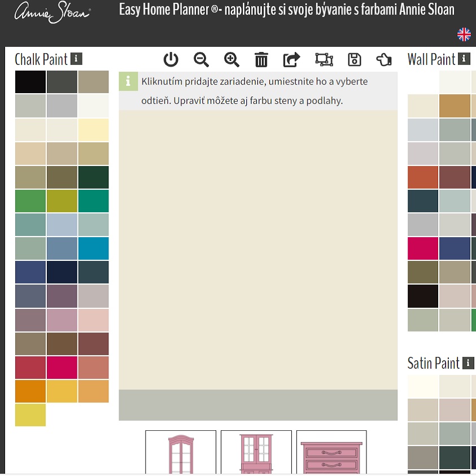Choose the magenta Wall Paint swatch

pos(423,248)
